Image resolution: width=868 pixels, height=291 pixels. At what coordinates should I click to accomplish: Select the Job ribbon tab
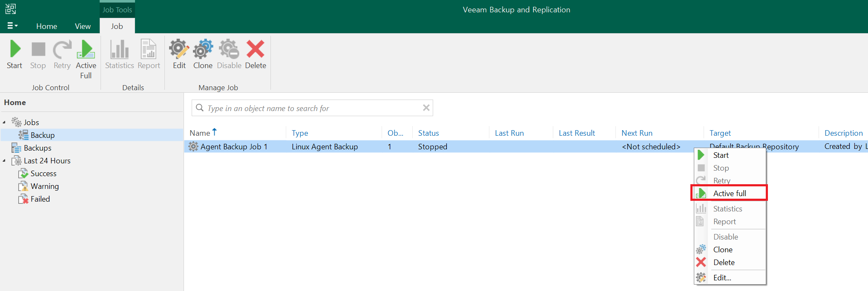[117, 26]
